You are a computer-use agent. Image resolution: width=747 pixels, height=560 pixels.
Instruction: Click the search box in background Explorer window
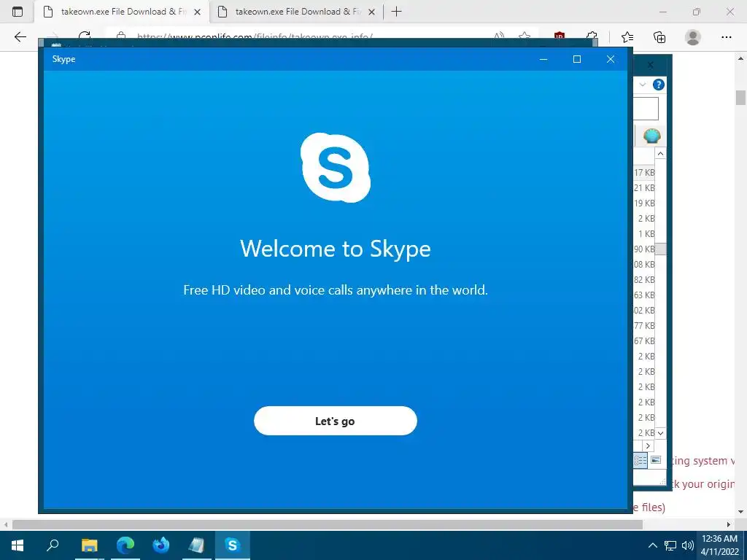point(646,109)
